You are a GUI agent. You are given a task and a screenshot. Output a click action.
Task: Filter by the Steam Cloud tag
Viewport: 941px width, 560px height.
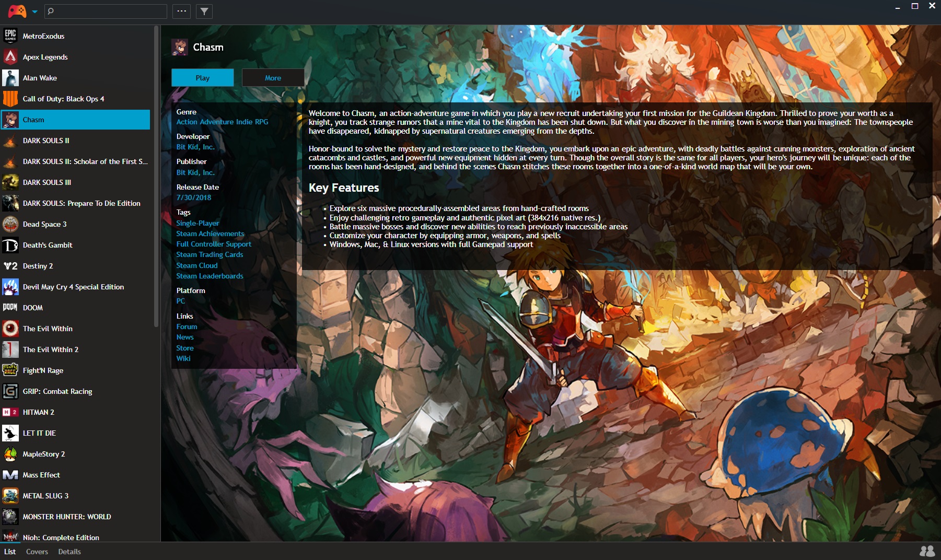point(197,265)
